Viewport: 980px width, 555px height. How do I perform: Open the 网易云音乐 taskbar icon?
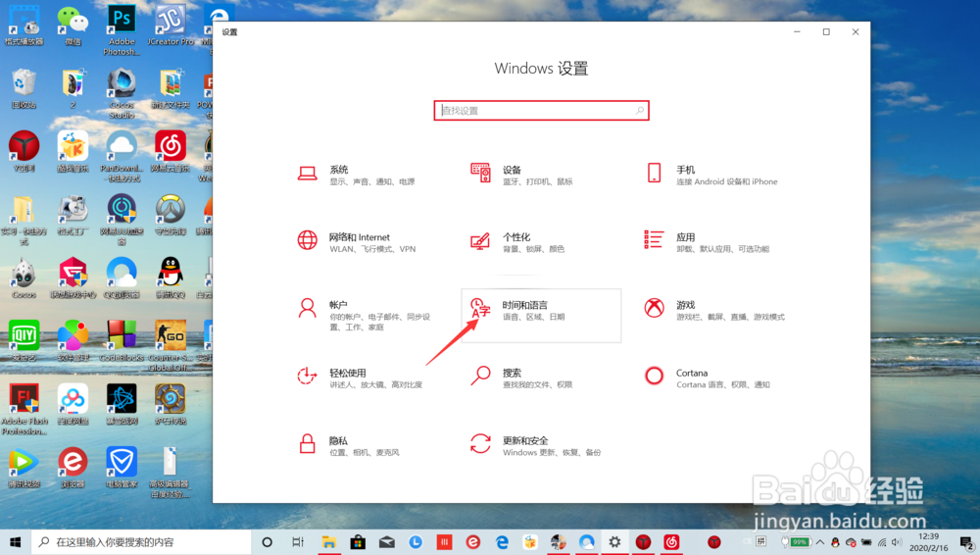672,542
